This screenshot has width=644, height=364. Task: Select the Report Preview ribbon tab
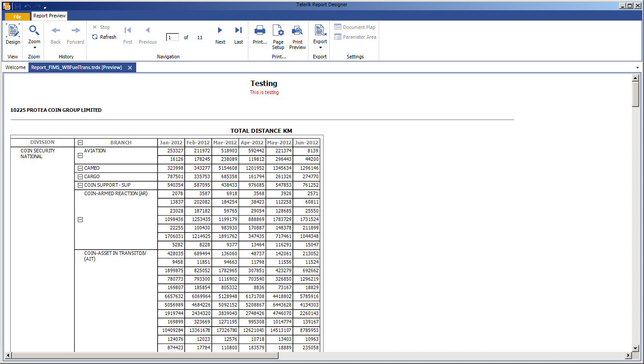click(49, 16)
